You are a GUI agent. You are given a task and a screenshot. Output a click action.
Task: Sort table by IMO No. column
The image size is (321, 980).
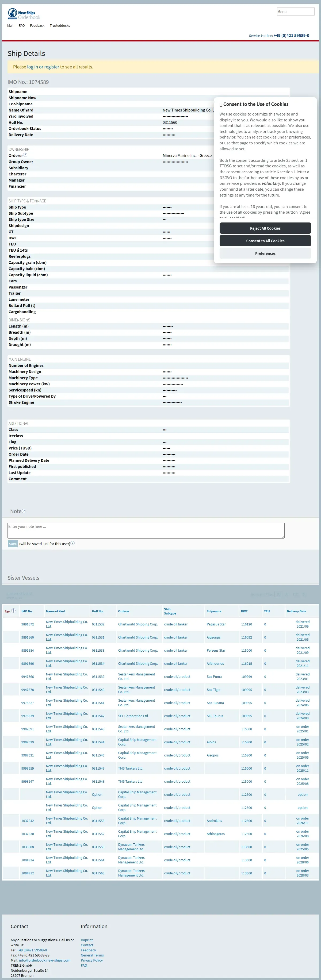27,611
